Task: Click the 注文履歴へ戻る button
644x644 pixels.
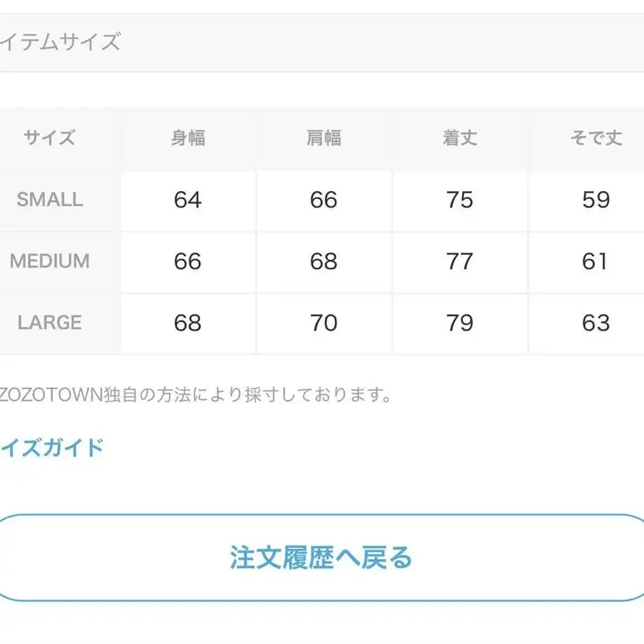Action: click(321, 557)
